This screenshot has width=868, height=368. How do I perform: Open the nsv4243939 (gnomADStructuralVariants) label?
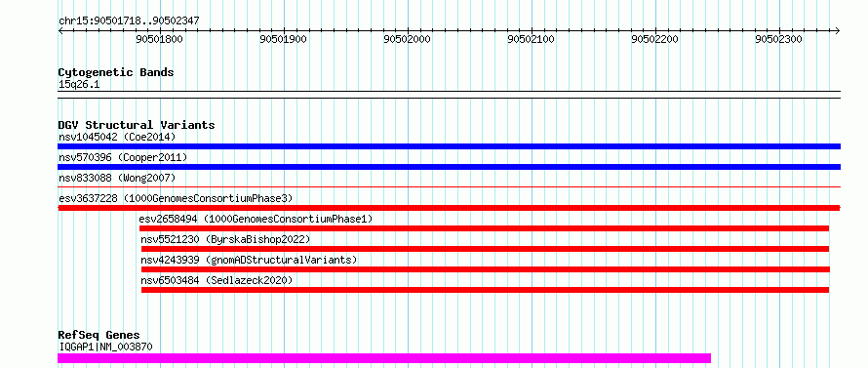(249, 260)
